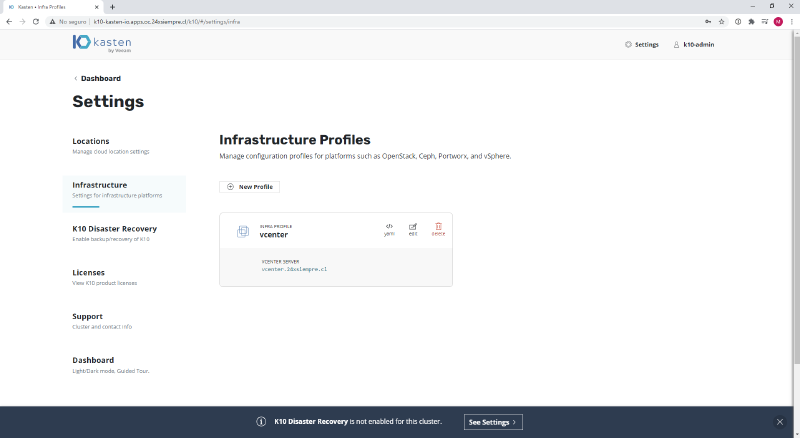Click the Infrastructure Profiles heading
The height and width of the screenshot is (438, 800).
click(295, 140)
